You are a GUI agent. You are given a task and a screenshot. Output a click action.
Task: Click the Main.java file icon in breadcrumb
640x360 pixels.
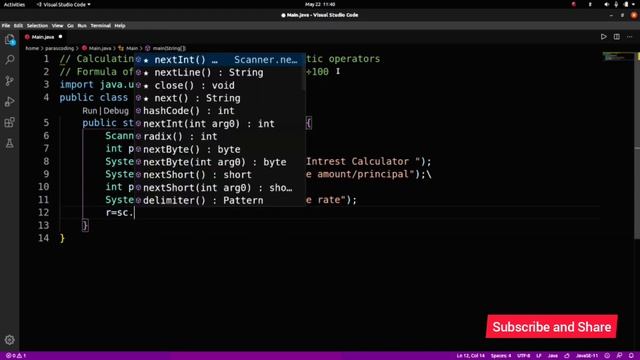click(84, 48)
